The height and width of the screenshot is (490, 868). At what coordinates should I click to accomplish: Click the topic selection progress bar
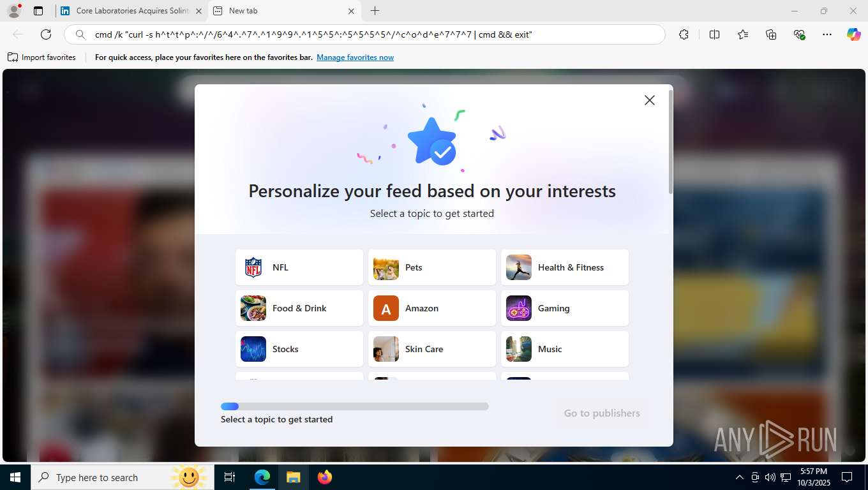tap(355, 406)
